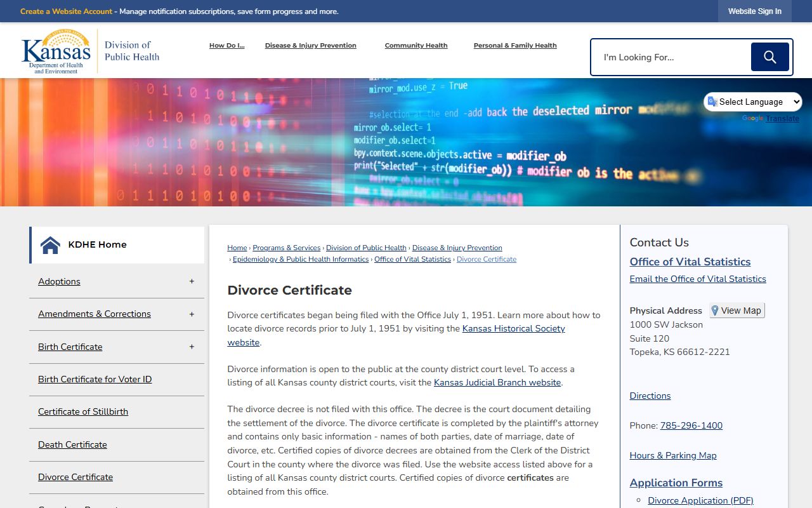Open Application Forms heading link
812x508 pixels.
(676, 483)
